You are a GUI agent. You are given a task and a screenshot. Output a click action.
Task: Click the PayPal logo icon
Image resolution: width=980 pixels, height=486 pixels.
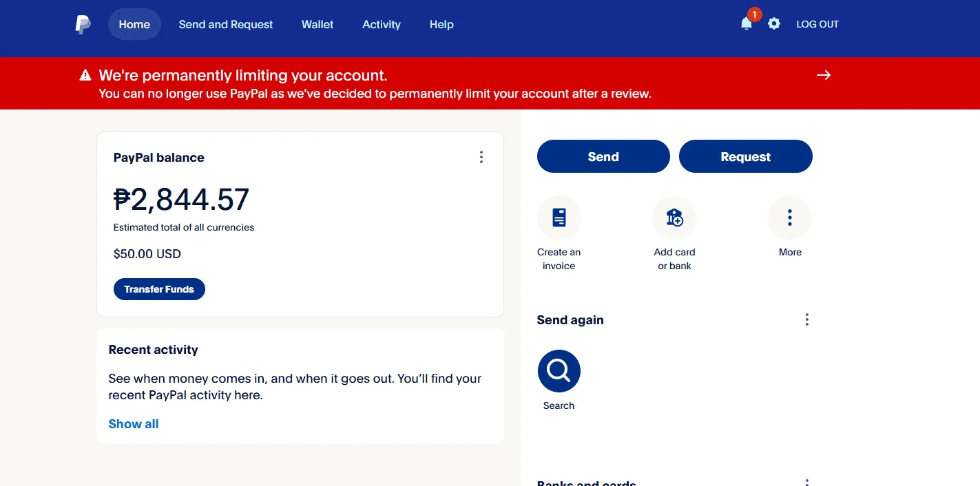83,25
